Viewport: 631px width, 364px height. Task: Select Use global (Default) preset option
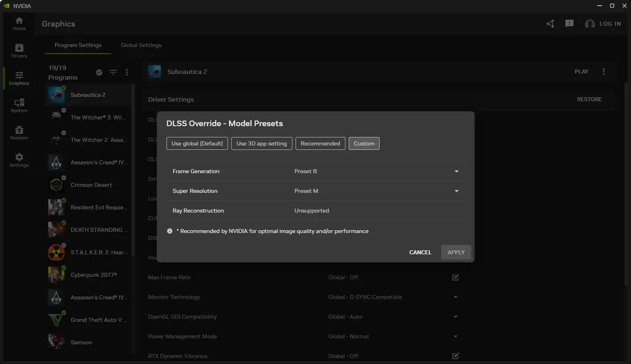(x=197, y=143)
